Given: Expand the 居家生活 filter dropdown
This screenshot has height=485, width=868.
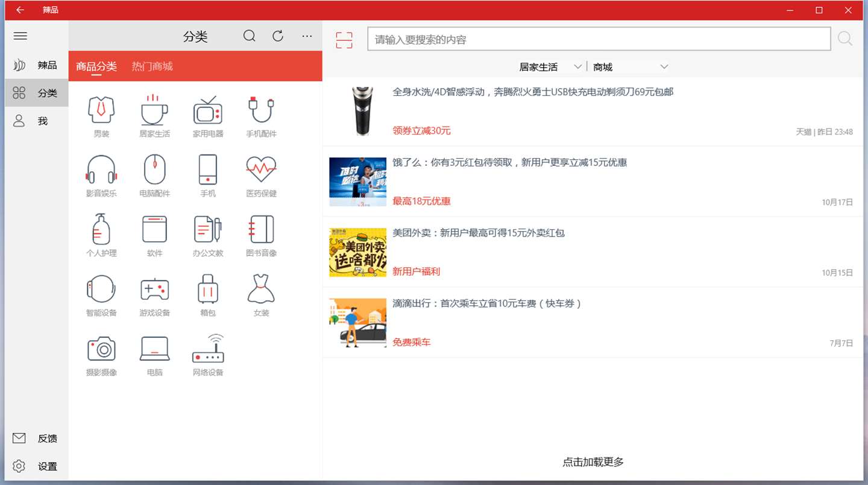Looking at the screenshot, I should click(552, 67).
